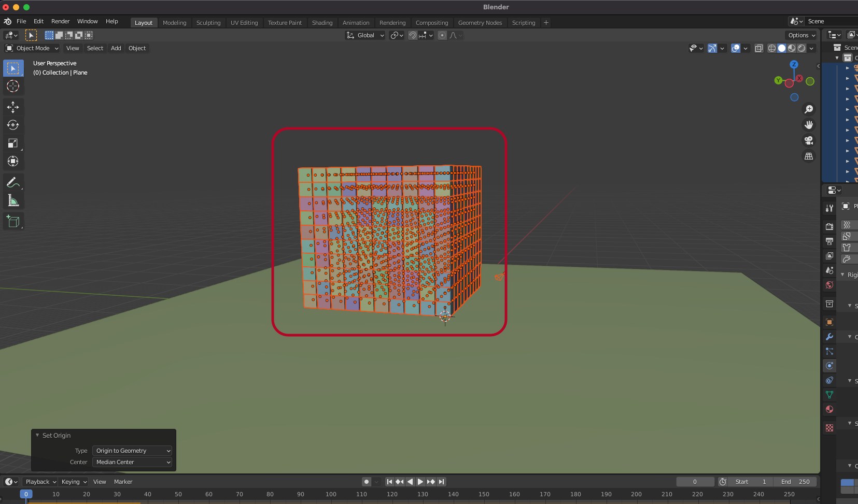
Task: Toggle auto keying record button
Action: pyautogui.click(x=367, y=482)
